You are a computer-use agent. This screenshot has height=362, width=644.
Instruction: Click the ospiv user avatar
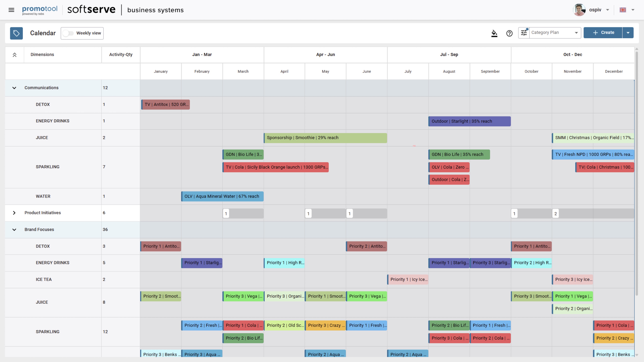[579, 10]
